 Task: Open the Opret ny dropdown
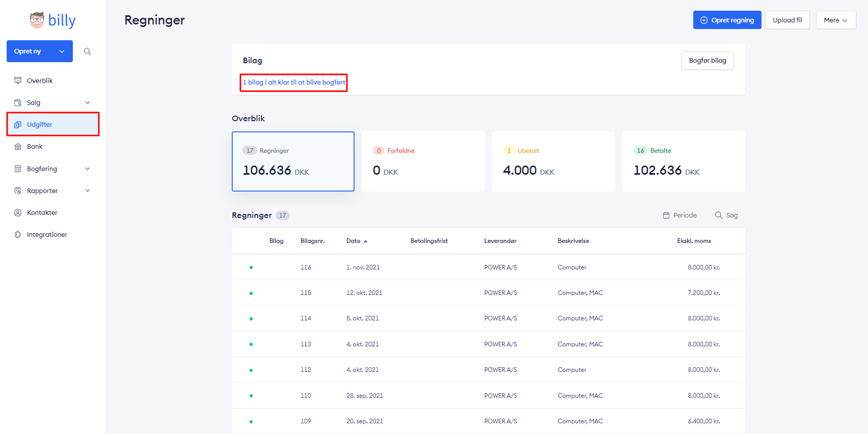tap(40, 51)
